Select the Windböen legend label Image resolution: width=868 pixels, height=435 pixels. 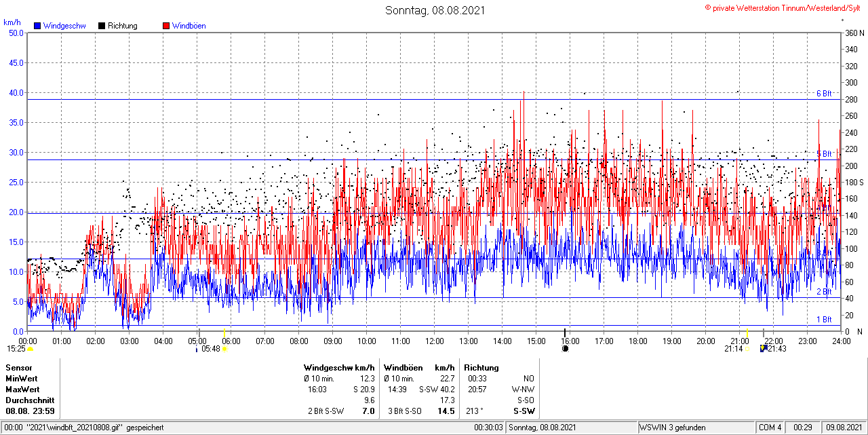point(189,26)
